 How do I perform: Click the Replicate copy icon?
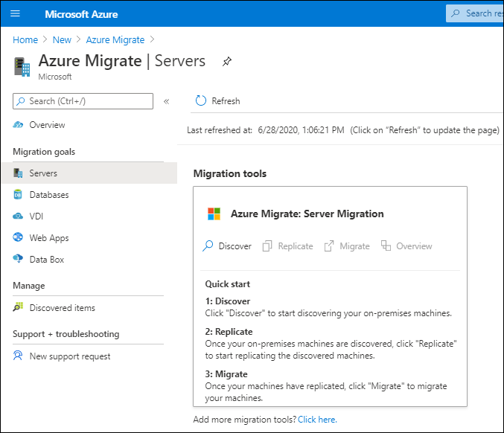pyautogui.click(x=267, y=246)
